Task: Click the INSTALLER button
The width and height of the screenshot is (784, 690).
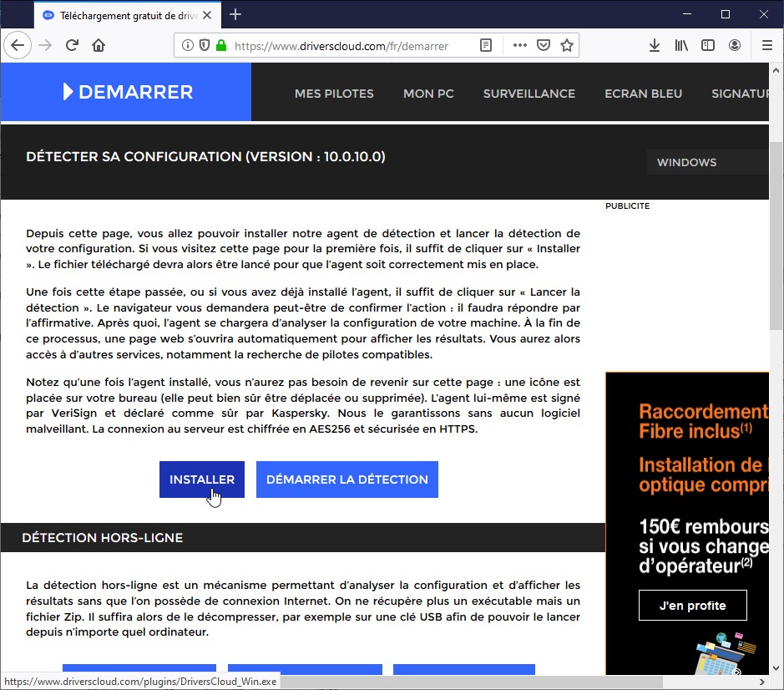Action: 202,479
